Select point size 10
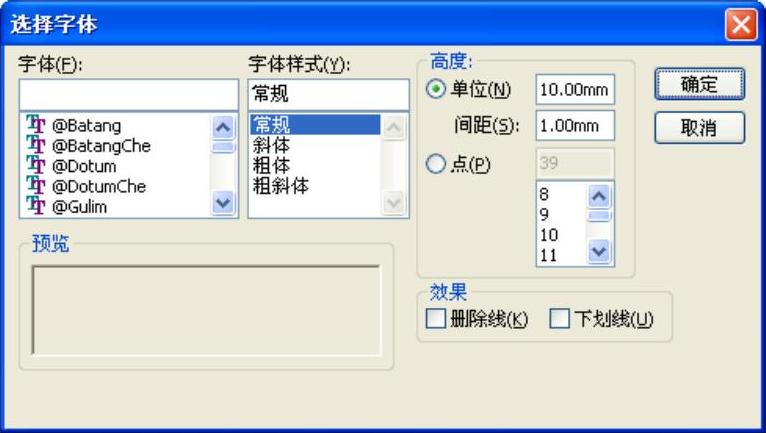The image size is (766, 433). coord(549,235)
